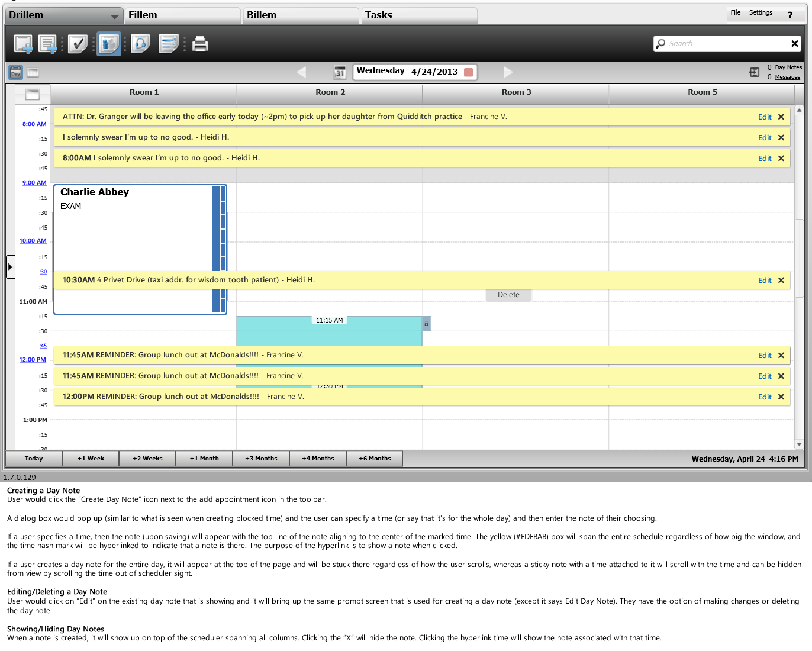This screenshot has width=812, height=651.
Task: Go to next day arrow
Action: 508,72
